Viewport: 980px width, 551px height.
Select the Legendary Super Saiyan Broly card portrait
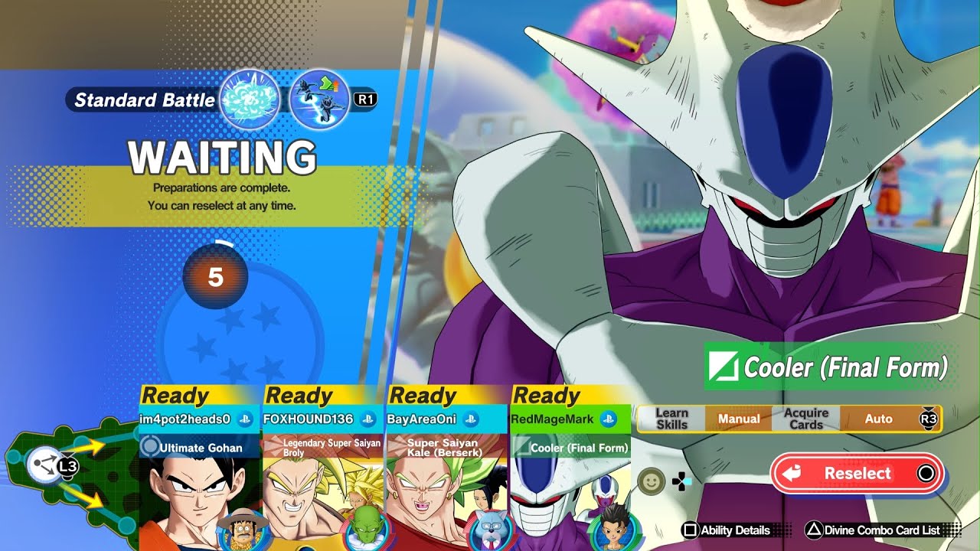(x=323, y=504)
